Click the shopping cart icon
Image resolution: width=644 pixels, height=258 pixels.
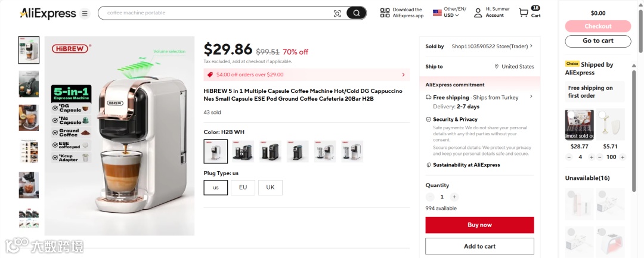pos(524,13)
